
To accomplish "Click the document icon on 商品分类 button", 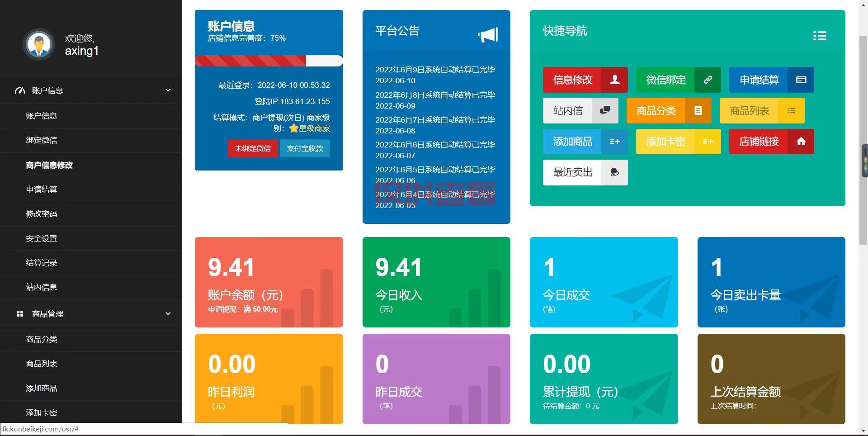I will 698,111.
